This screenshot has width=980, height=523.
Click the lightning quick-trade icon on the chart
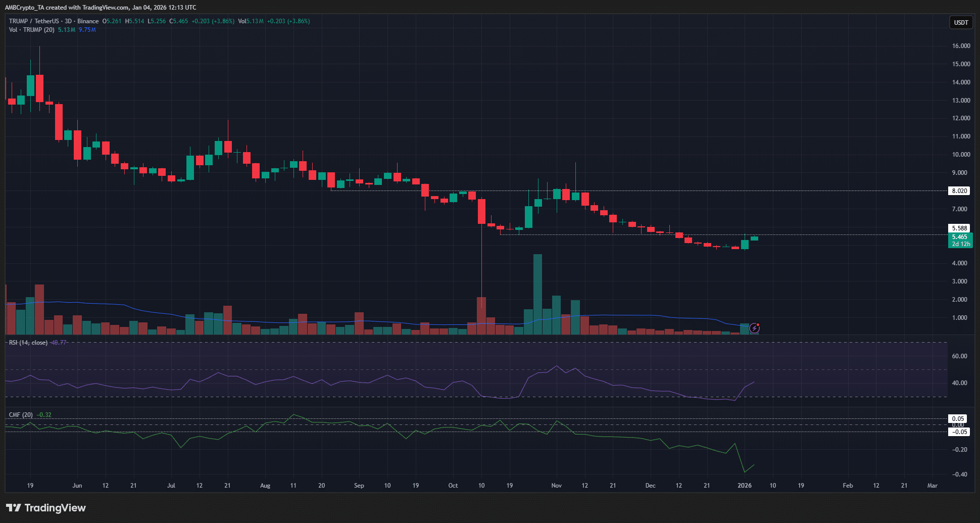754,328
